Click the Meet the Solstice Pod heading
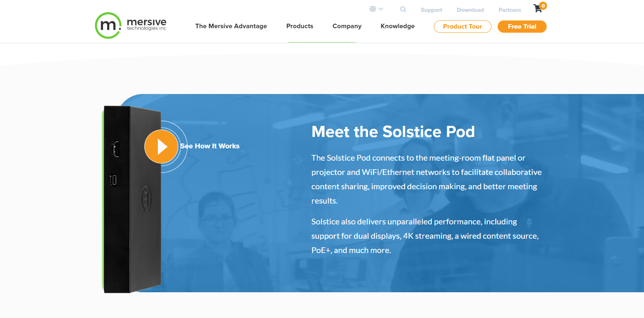Viewport: 644px width, 318px height. point(393,132)
